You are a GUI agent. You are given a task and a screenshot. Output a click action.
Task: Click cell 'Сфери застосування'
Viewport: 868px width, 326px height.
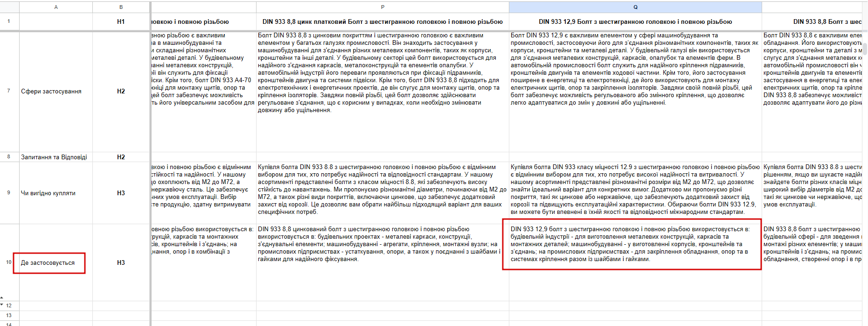(x=56, y=92)
